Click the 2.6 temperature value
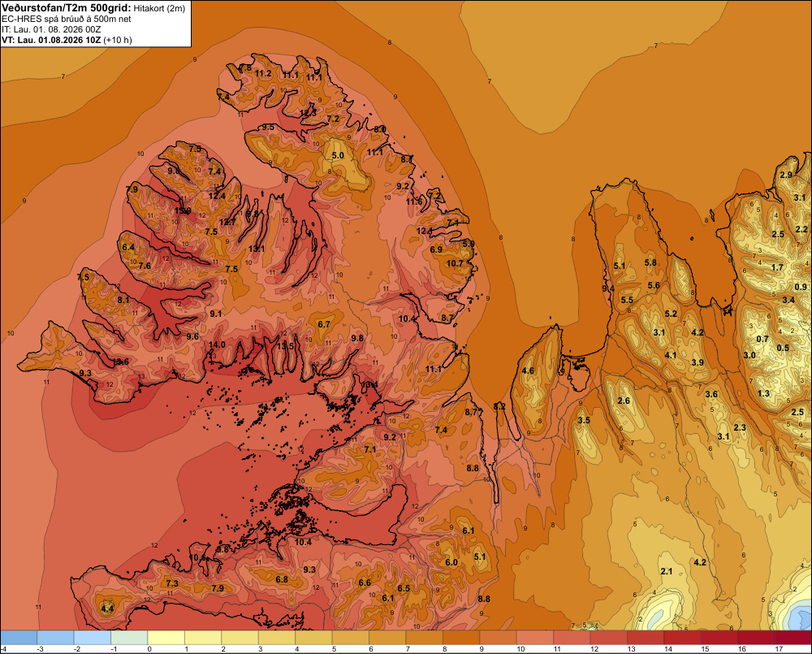 (x=624, y=401)
